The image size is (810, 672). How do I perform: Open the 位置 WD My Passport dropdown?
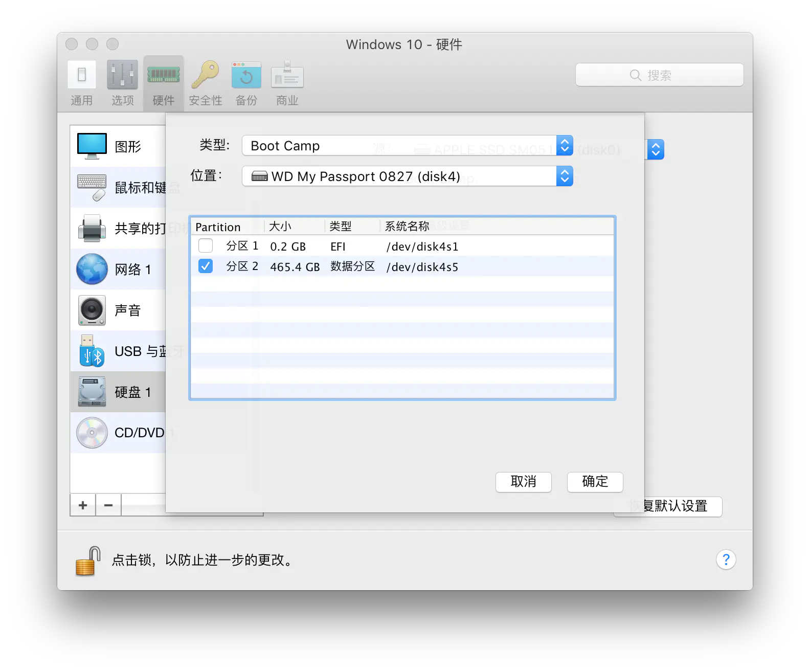[408, 176]
